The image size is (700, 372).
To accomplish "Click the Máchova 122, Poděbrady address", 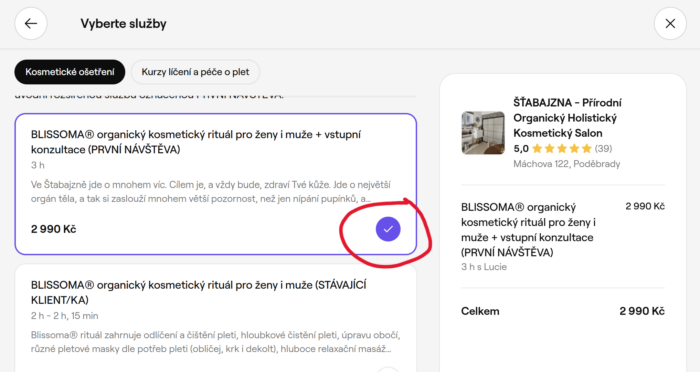I will click(x=567, y=164).
